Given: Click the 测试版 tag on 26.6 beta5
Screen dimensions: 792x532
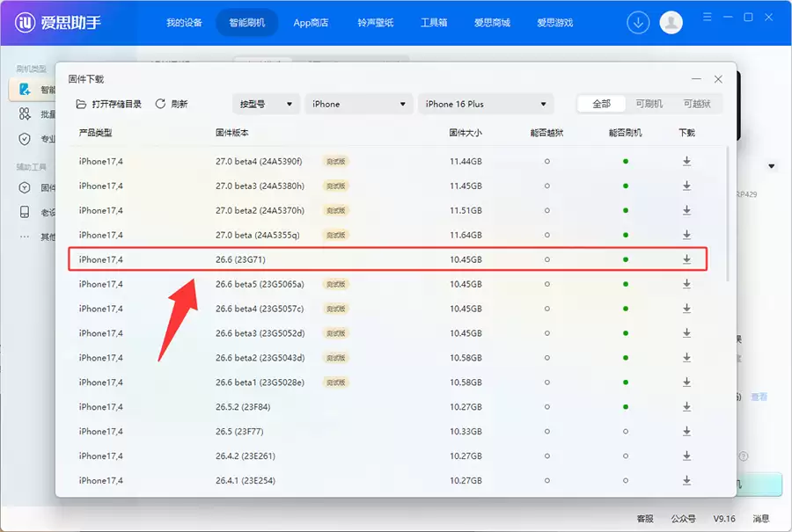Looking at the screenshot, I should pyautogui.click(x=336, y=284).
